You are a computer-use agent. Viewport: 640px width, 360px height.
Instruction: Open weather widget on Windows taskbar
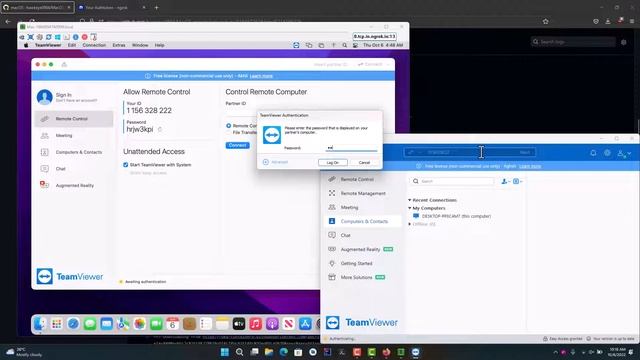click(24, 352)
